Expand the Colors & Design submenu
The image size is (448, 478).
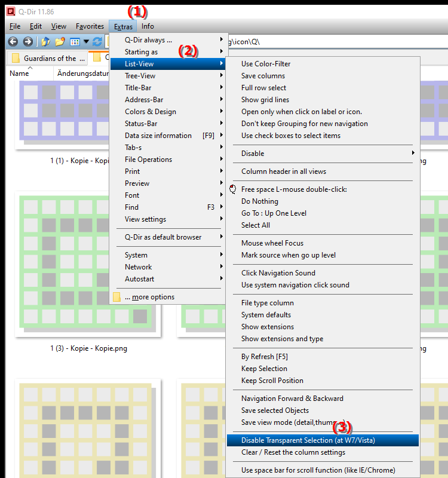point(168,112)
